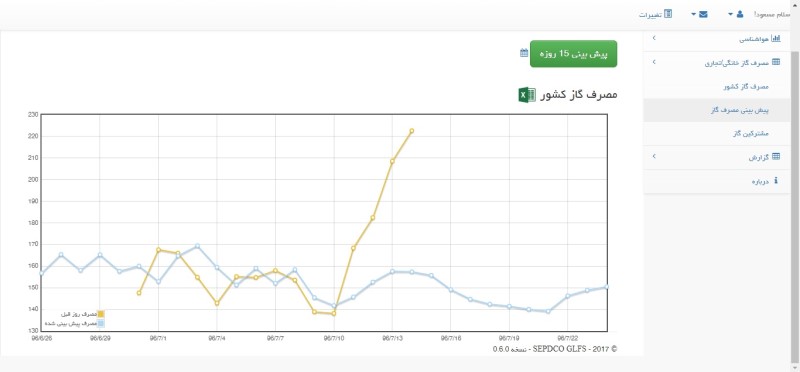Open the messages dropdown arrow
800x372 pixels.
(693, 14)
